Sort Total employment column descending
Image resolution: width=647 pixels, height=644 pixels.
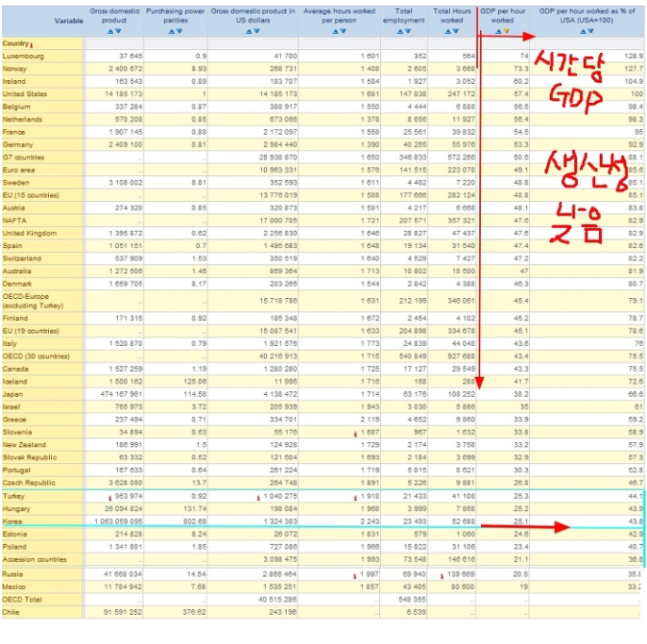tap(407, 31)
